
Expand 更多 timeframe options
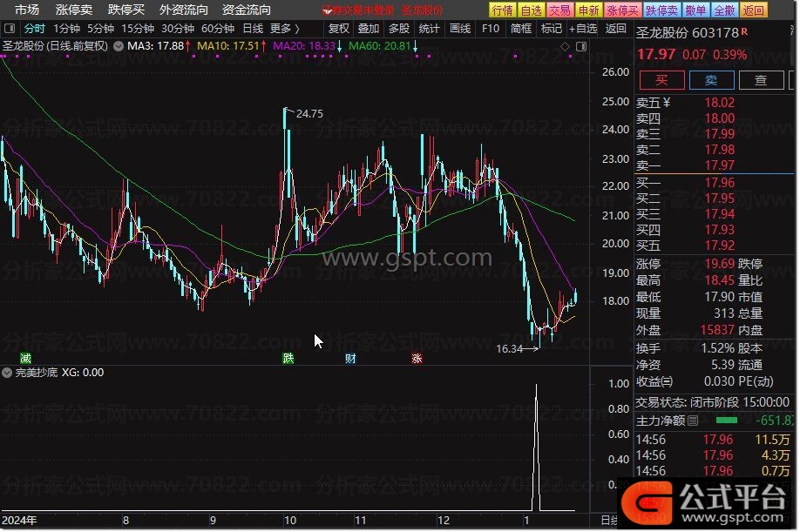coord(285,29)
